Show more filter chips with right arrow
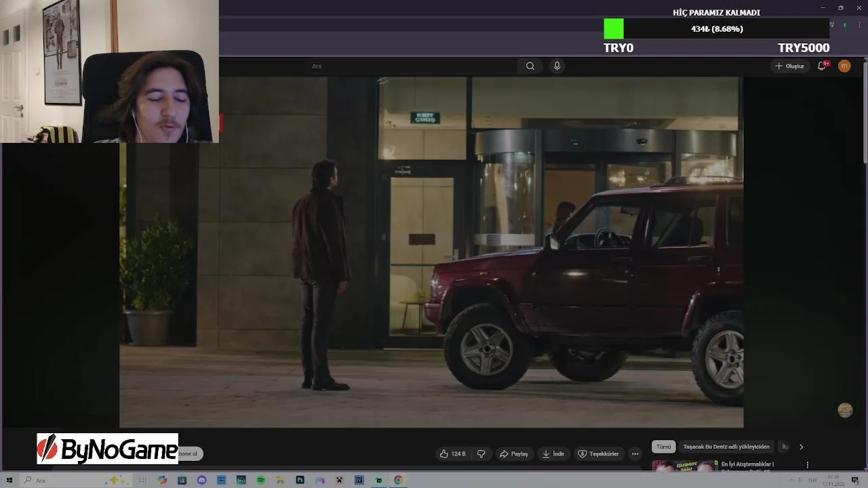This screenshot has height=488, width=868. click(801, 447)
